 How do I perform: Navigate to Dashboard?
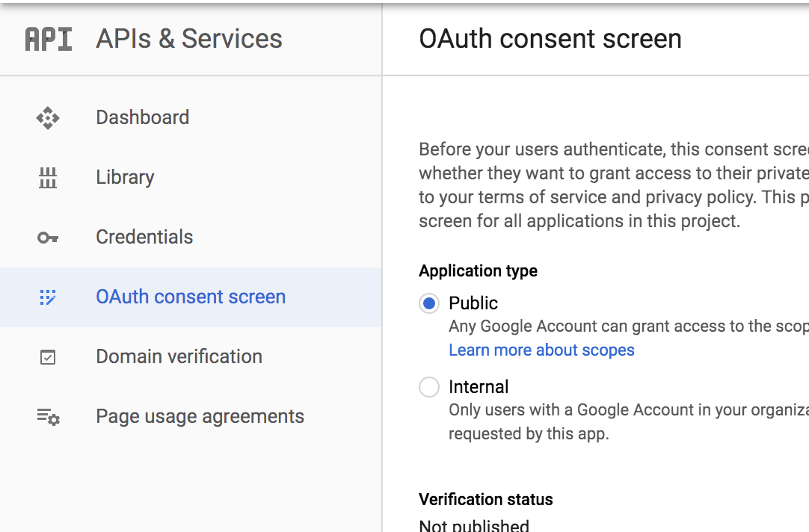[142, 117]
